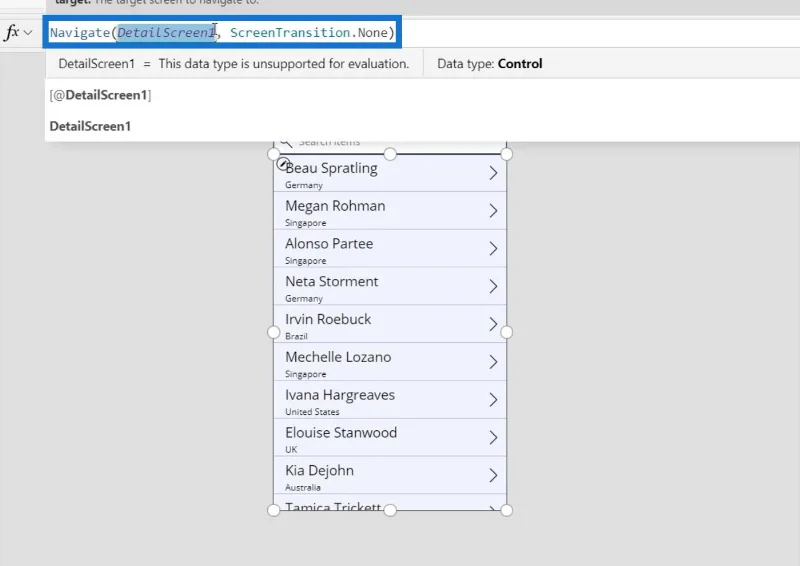Click the edit pencil icon on gallery
Image resolution: width=800 pixels, height=566 pixels.
pyautogui.click(x=283, y=164)
